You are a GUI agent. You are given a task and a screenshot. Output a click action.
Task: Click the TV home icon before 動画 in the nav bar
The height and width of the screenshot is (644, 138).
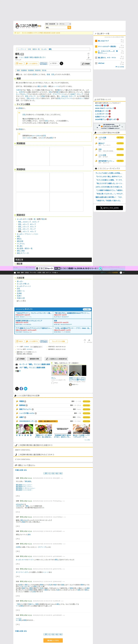pyautogui.click(x=15, y=273)
